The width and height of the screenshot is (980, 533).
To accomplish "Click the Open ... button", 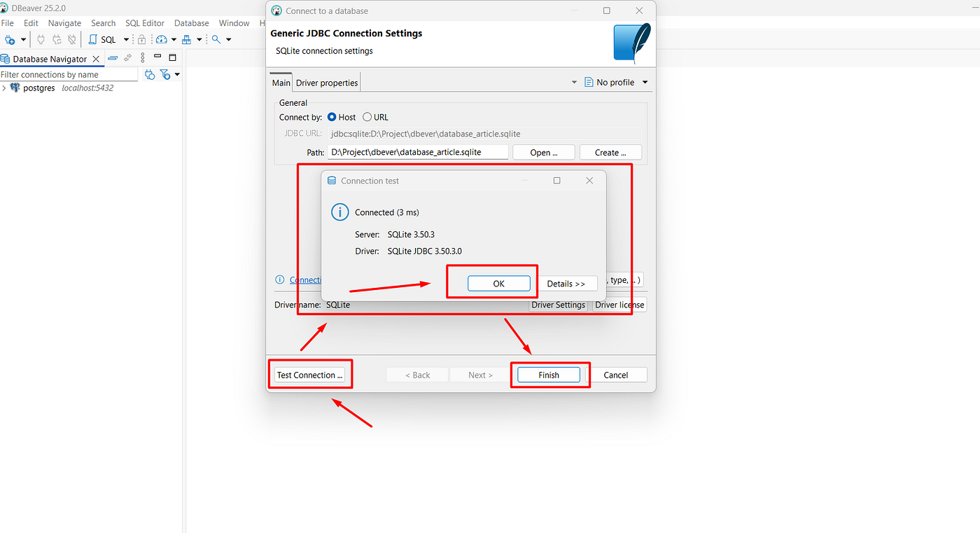I will click(544, 152).
